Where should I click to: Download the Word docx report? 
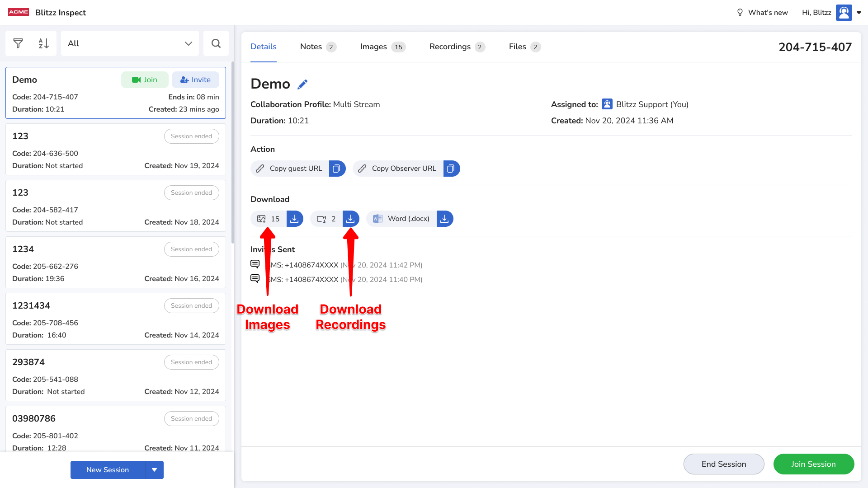coord(444,219)
